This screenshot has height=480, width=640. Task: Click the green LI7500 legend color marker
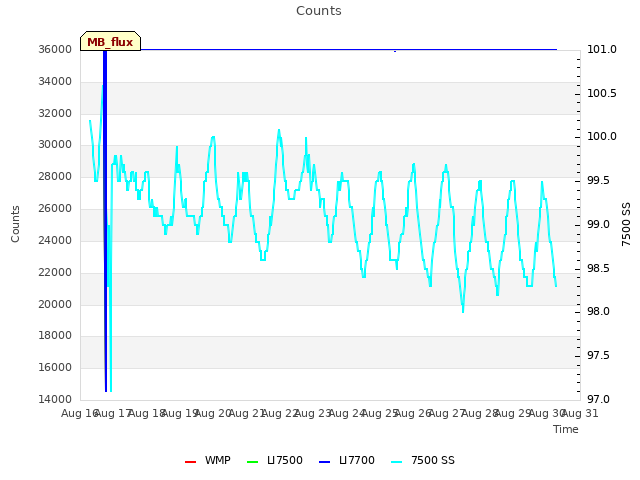(253, 462)
